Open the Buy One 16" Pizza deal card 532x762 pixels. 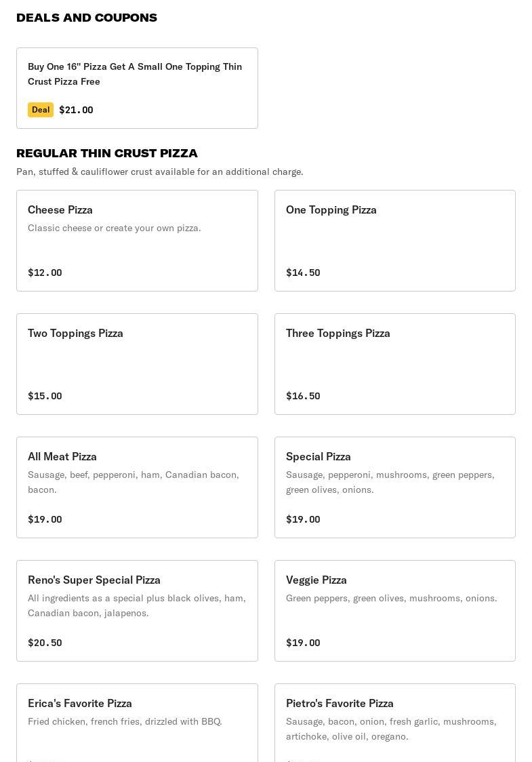(x=137, y=88)
